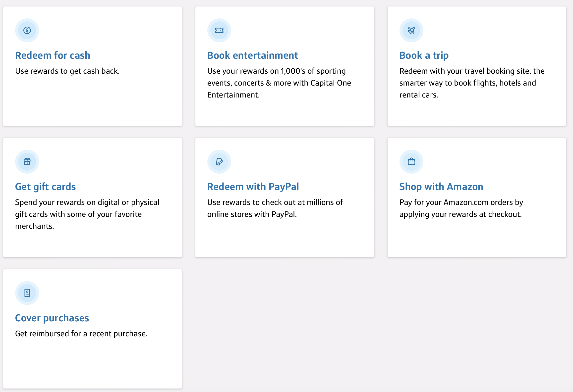Click the digital or physical gift cards description

(87, 214)
